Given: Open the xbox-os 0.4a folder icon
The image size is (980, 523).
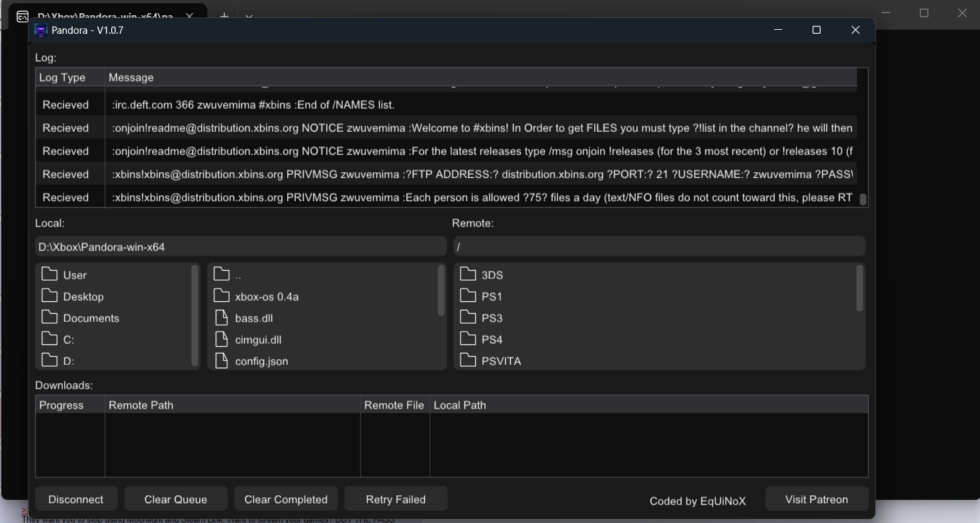Looking at the screenshot, I should tap(222, 296).
